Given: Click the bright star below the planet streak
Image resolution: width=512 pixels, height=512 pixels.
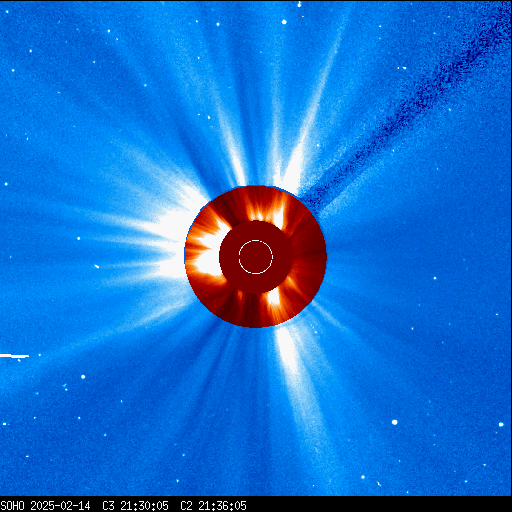Looking at the screenshot, I should (x=83, y=377).
